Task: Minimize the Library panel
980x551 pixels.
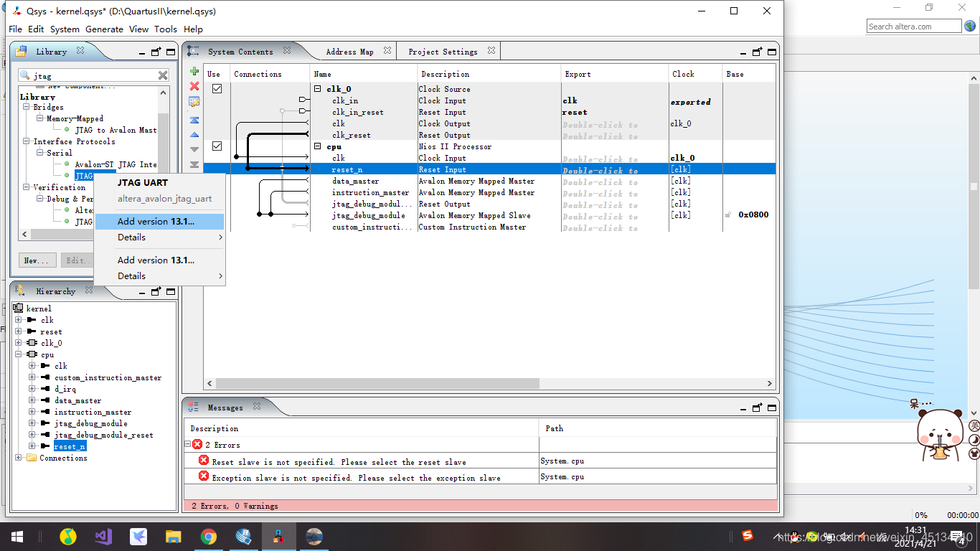Action: (141, 52)
